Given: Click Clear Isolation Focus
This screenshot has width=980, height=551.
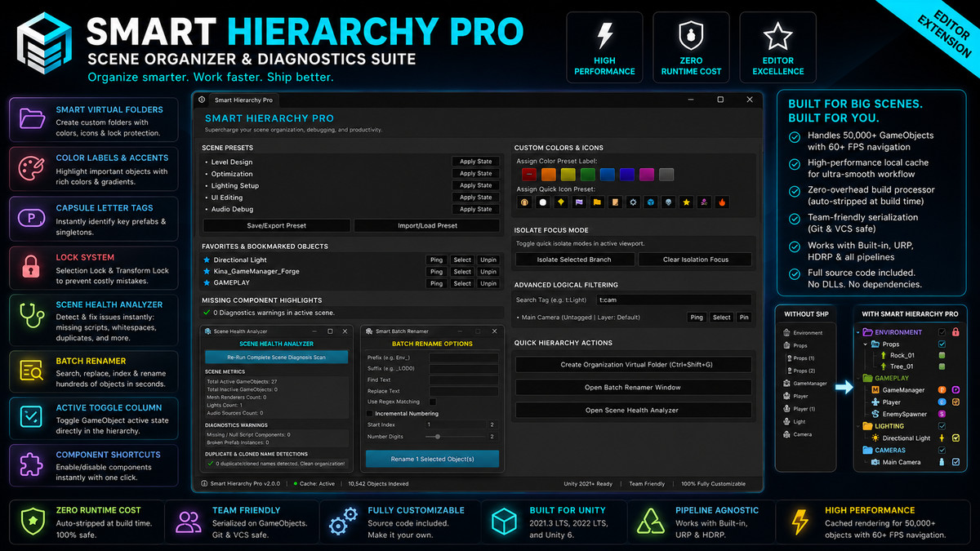Looking at the screenshot, I should point(695,260).
